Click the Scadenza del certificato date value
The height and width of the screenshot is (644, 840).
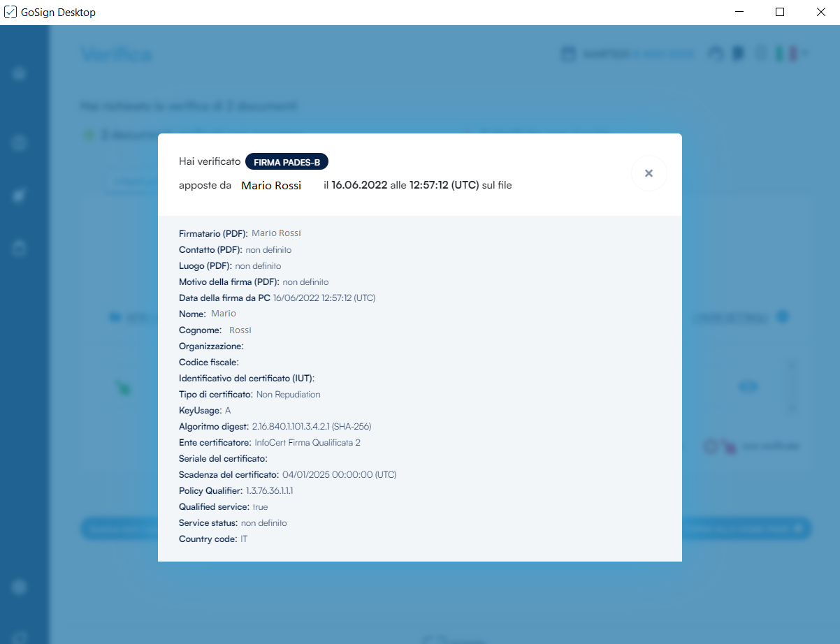pos(339,474)
